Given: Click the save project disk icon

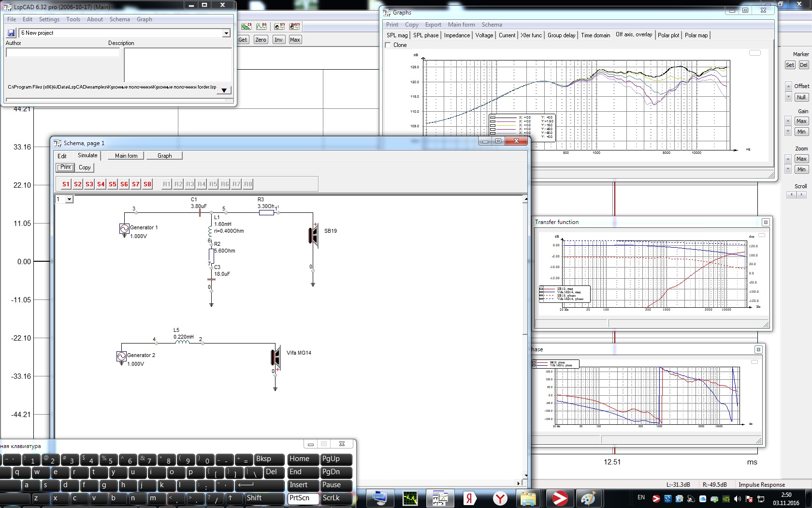Looking at the screenshot, I should [11, 33].
